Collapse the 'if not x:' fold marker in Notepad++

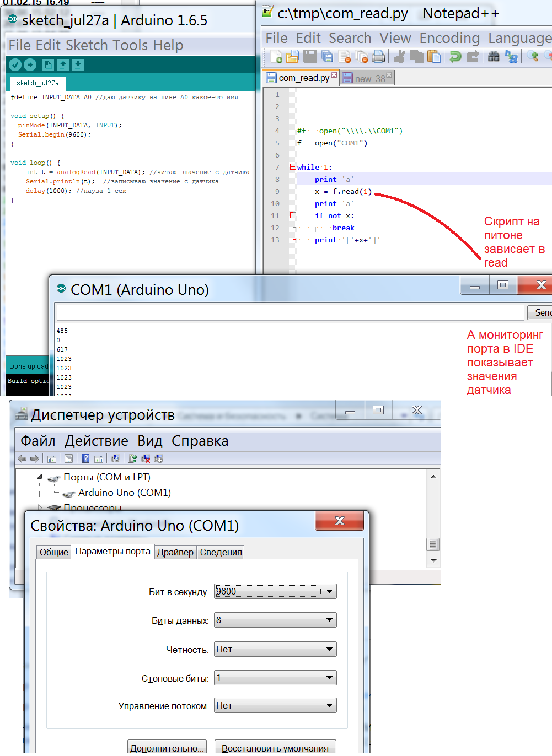coord(293,215)
